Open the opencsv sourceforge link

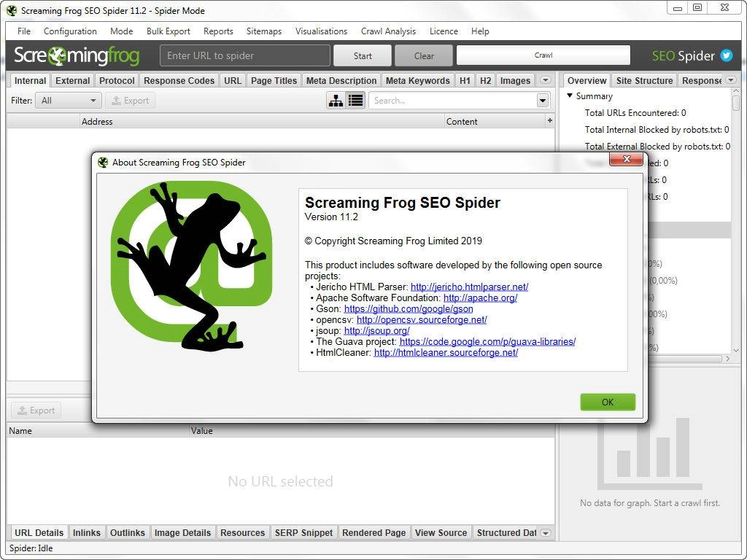click(x=422, y=319)
